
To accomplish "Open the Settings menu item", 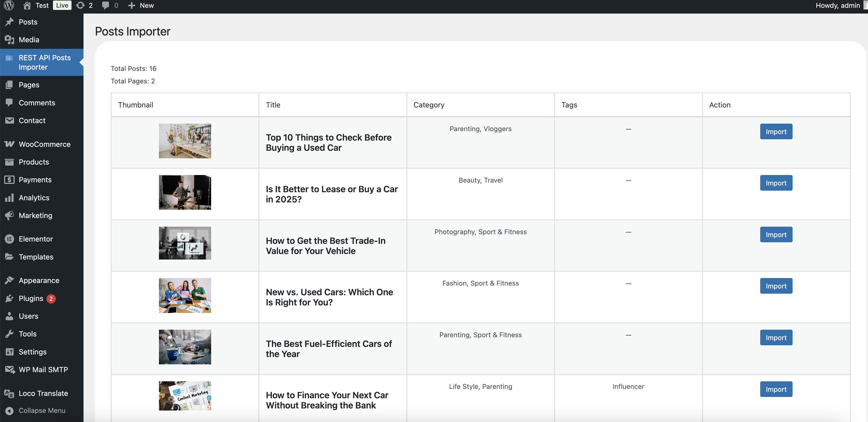I will pos(33,352).
